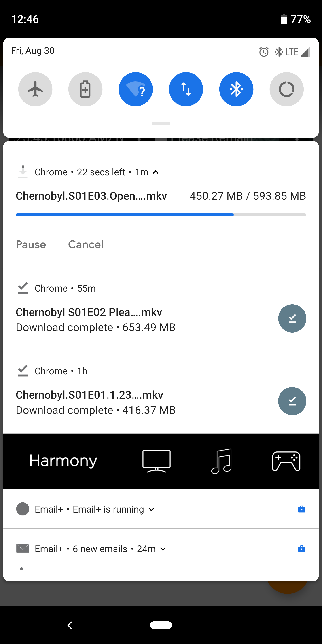The image size is (322, 644).
Task: Start Harmony music activity
Action: tap(222, 461)
